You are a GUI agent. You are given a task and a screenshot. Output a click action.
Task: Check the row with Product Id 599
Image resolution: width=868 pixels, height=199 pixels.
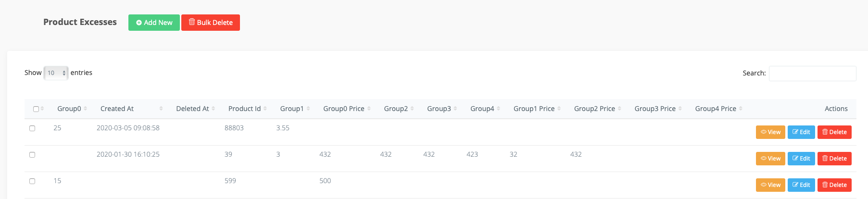pyautogui.click(x=32, y=181)
